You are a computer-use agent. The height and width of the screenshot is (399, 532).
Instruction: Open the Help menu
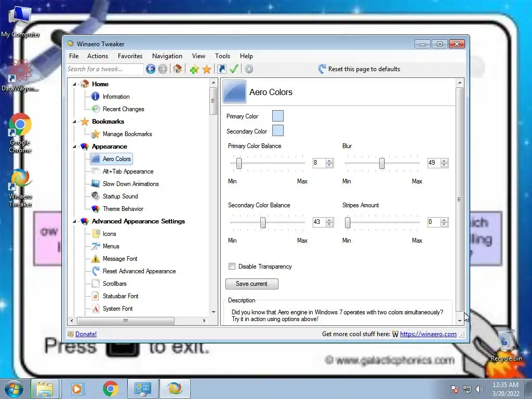(x=246, y=56)
